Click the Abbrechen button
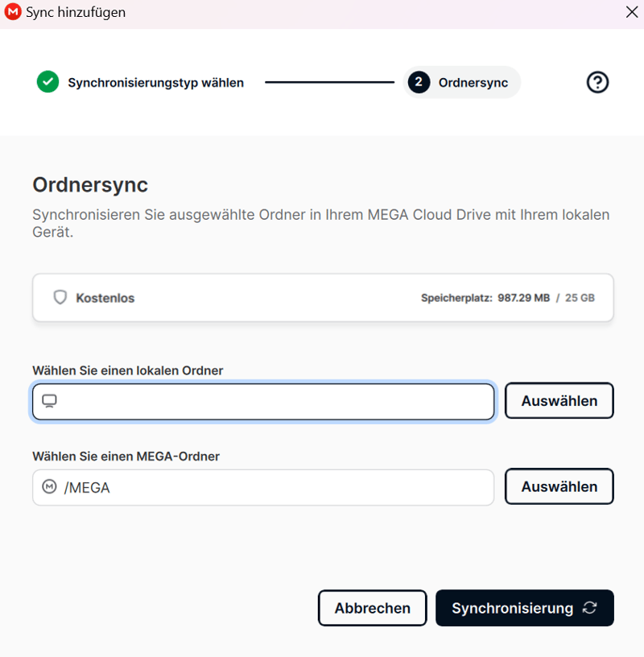Screen dimensions: 644x657 (372, 608)
